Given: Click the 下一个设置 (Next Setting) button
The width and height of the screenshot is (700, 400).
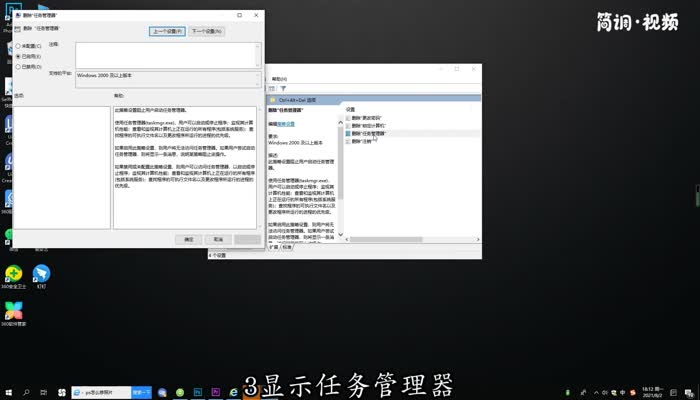Looking at the screenshot, I should (205, 32).
